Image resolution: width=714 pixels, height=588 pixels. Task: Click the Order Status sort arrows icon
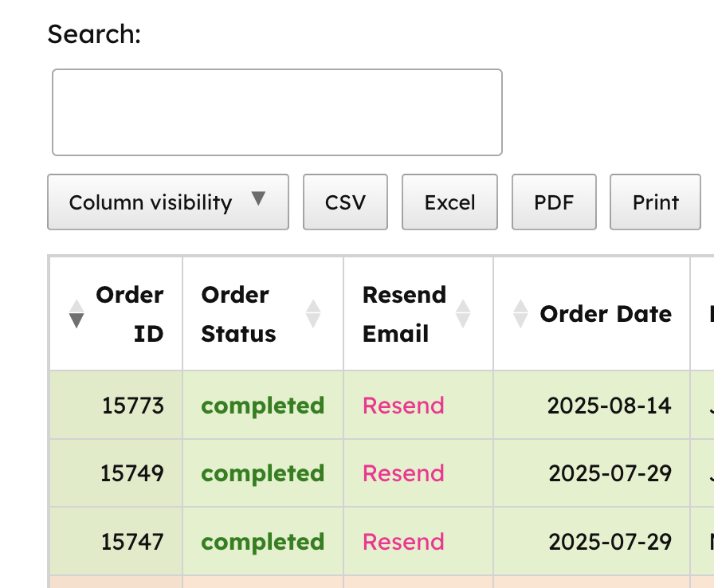tap(313, 314)
